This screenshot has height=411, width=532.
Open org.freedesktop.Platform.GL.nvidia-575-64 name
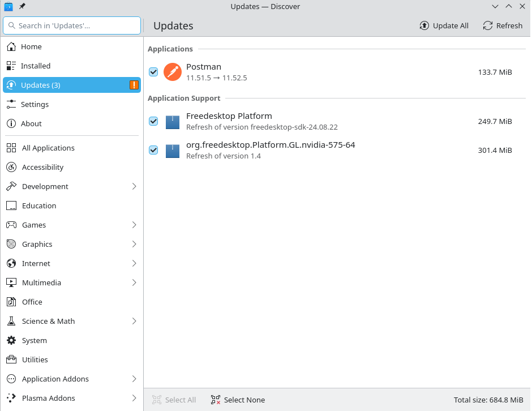tap(271, 145)
